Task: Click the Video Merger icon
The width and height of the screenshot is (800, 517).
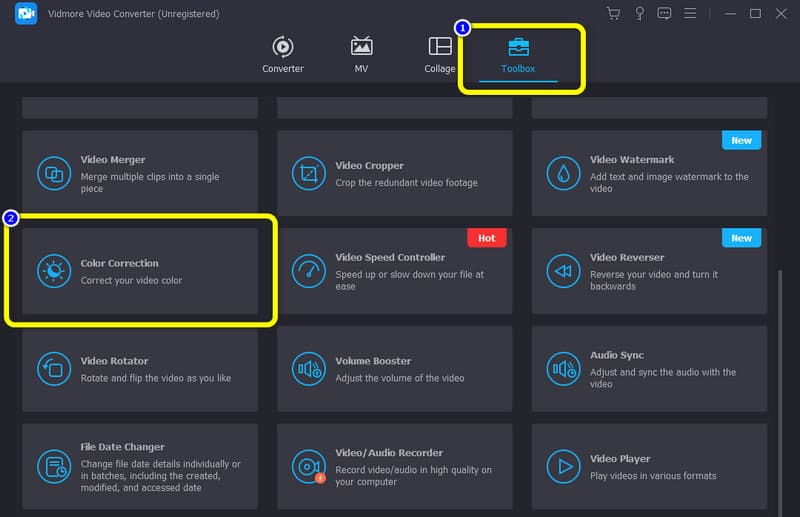Action: coord(52,174)
